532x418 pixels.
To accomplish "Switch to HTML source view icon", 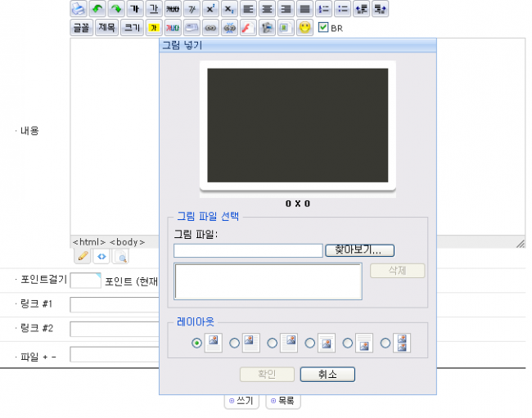I will 101,257.
